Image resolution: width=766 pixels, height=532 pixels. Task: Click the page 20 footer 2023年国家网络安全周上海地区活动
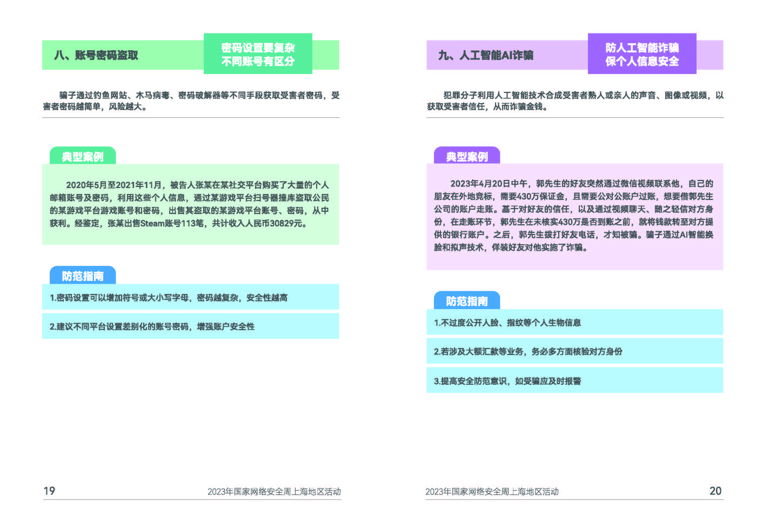[x=492, y=492]
